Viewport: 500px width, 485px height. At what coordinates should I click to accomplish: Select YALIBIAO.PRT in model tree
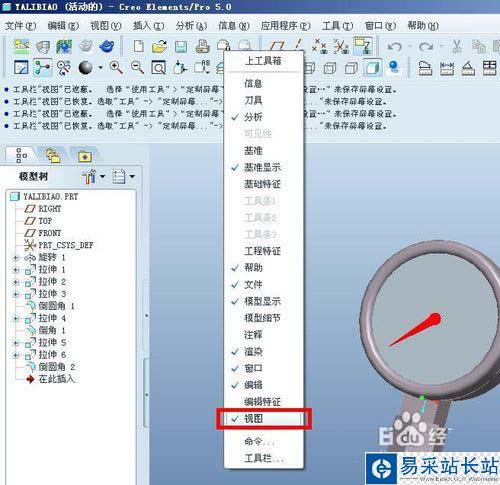(x=44, y=196)
